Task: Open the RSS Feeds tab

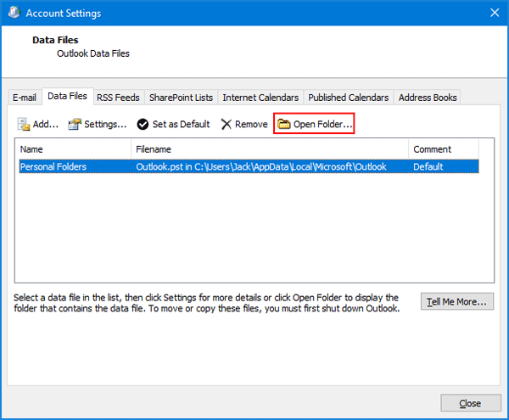Action: click(x=118, y=98)
